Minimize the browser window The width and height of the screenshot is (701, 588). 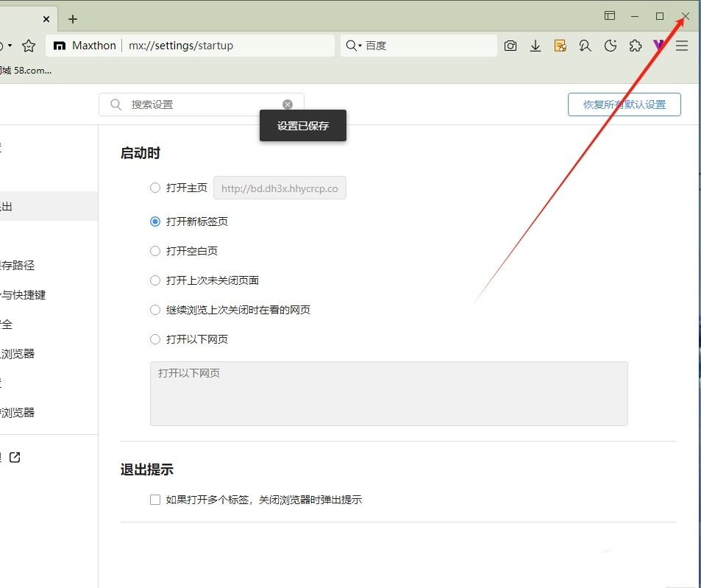point(635,16)
